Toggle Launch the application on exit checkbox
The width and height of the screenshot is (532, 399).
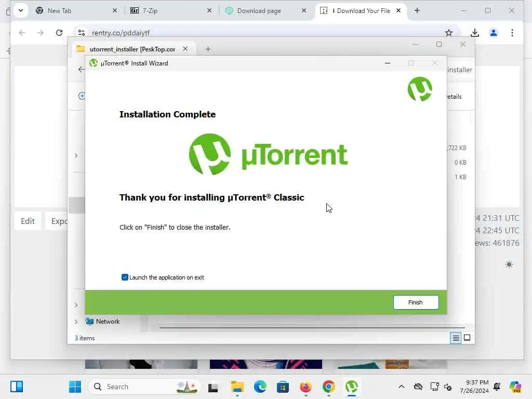tap(125, 277)
